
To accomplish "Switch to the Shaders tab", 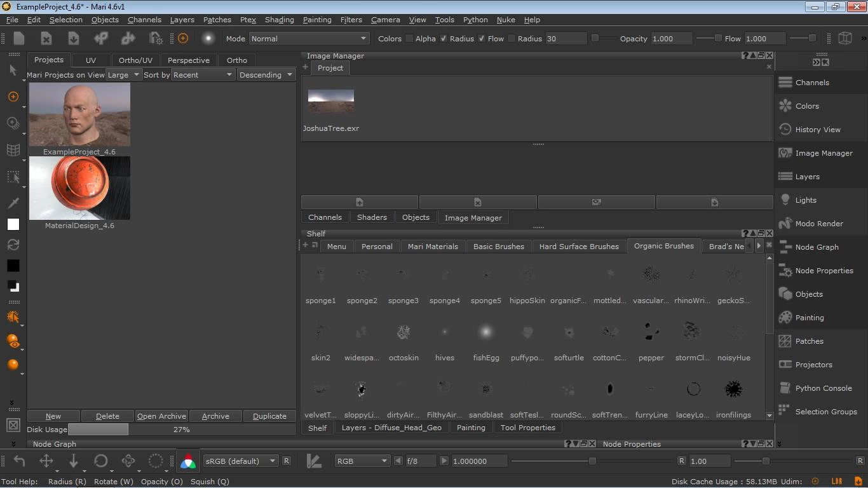I will 372,217.
